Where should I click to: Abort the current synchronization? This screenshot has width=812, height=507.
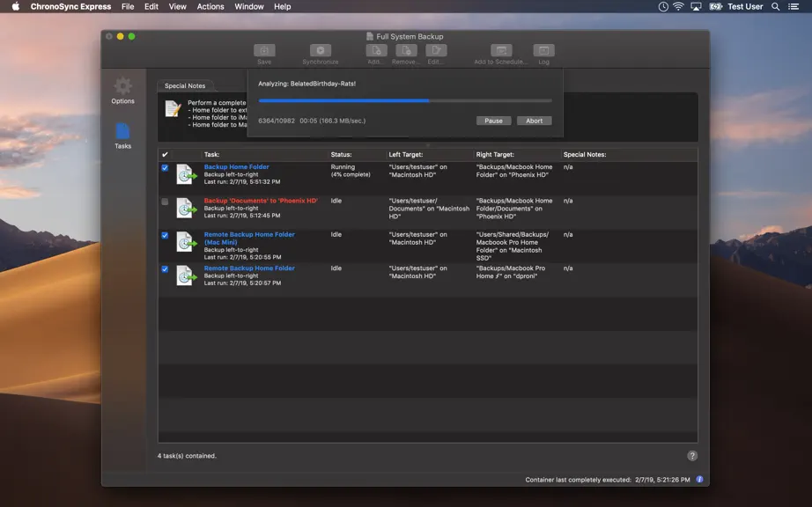[535, 121]
